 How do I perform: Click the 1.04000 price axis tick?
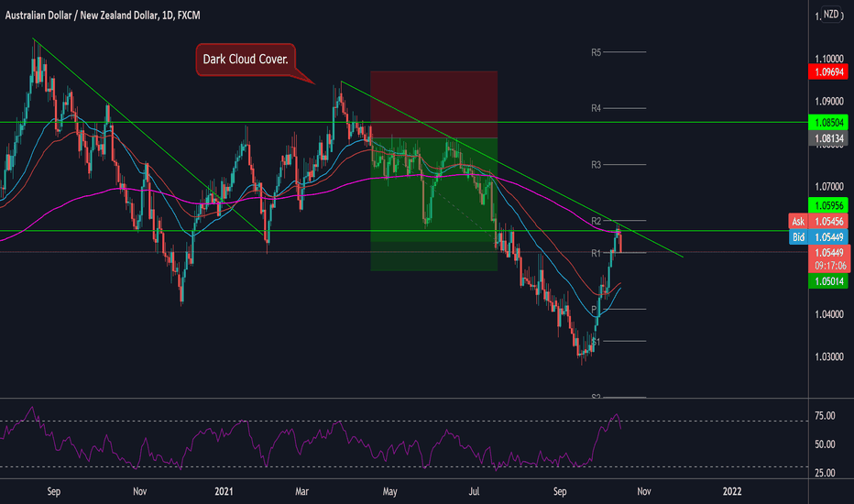[x=829, y=314]
